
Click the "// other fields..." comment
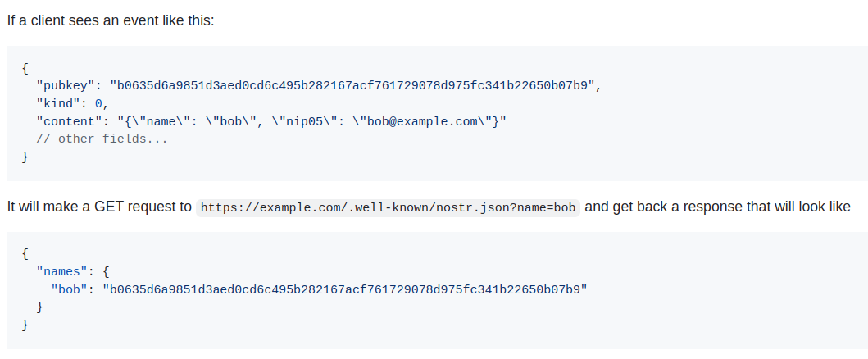(x=102, y=139)
